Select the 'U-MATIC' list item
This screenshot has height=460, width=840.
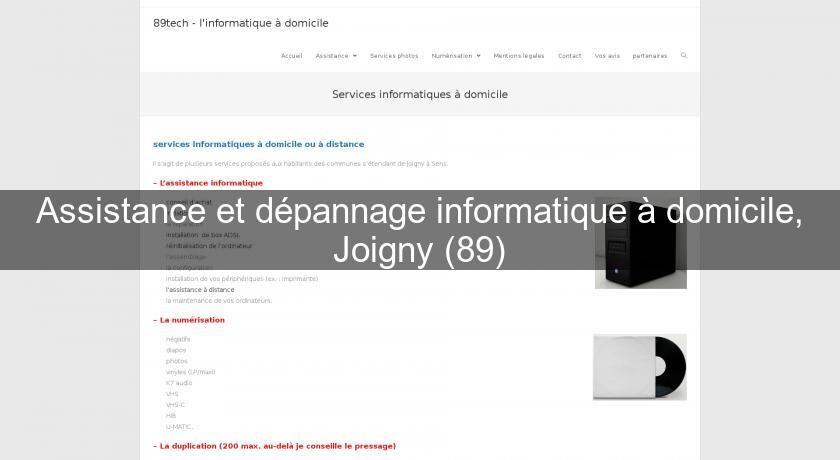(x=178, y=427)
